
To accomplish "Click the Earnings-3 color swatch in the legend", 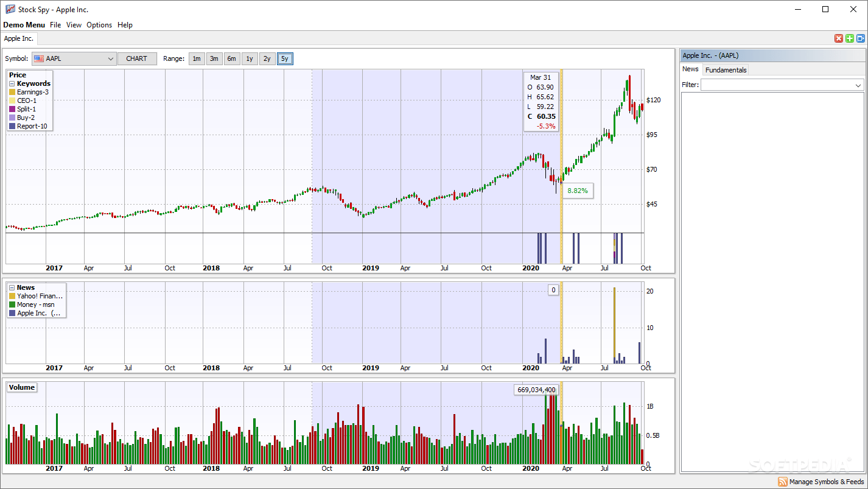I will (x=12, y=92).
